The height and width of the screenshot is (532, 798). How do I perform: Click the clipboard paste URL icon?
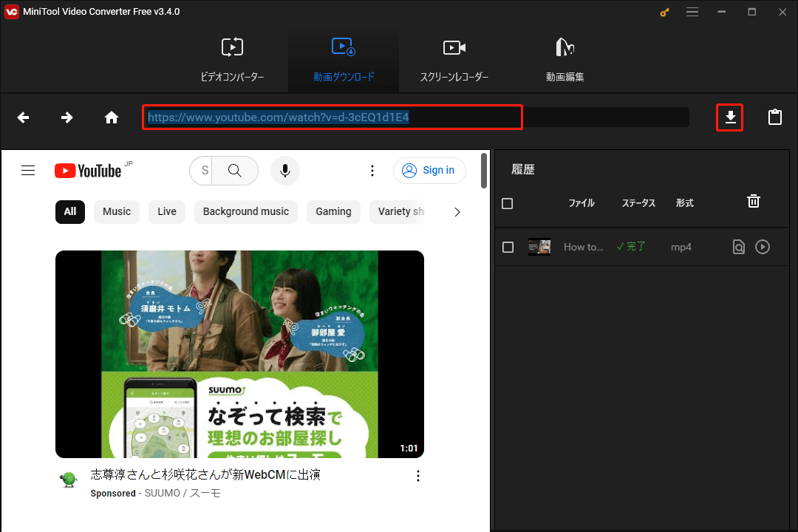pyautogui.click(x=774, y=117)
